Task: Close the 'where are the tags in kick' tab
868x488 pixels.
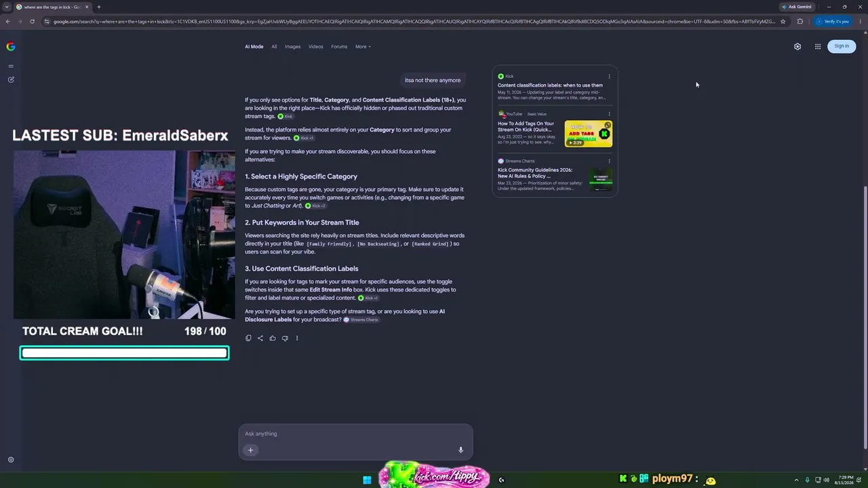Action: pyautogui.click(x=87, y=7)
